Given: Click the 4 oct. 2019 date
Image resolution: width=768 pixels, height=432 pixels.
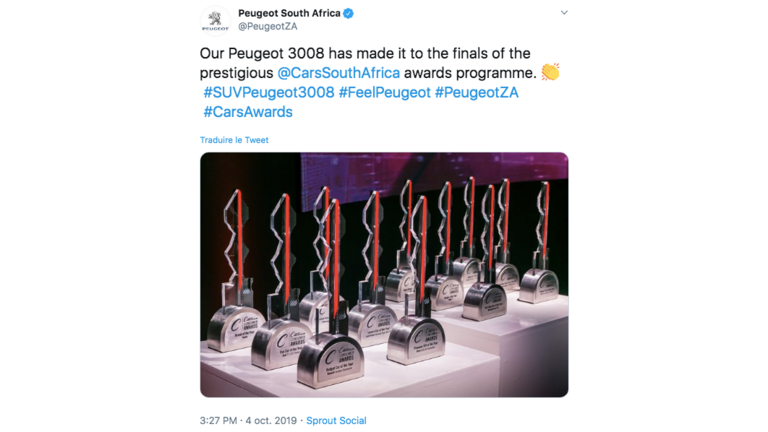Looking at the screenshot, I should pyautogui.click(x=272, y=421).
